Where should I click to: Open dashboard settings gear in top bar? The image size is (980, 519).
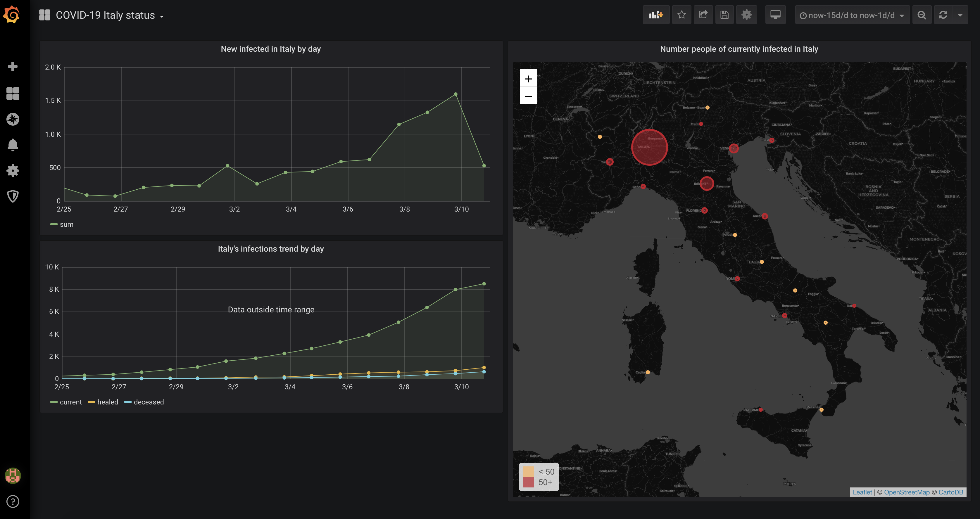[x=746, y=15]
